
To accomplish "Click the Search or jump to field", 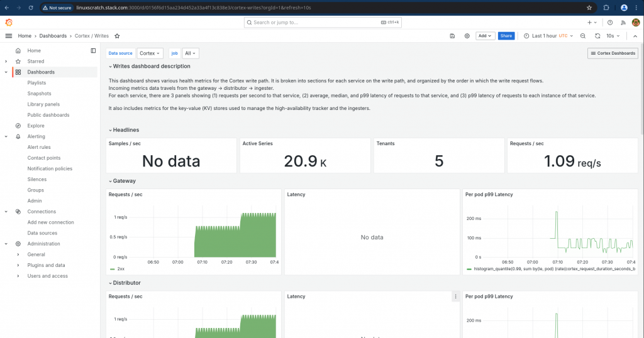I will [323, 22].
